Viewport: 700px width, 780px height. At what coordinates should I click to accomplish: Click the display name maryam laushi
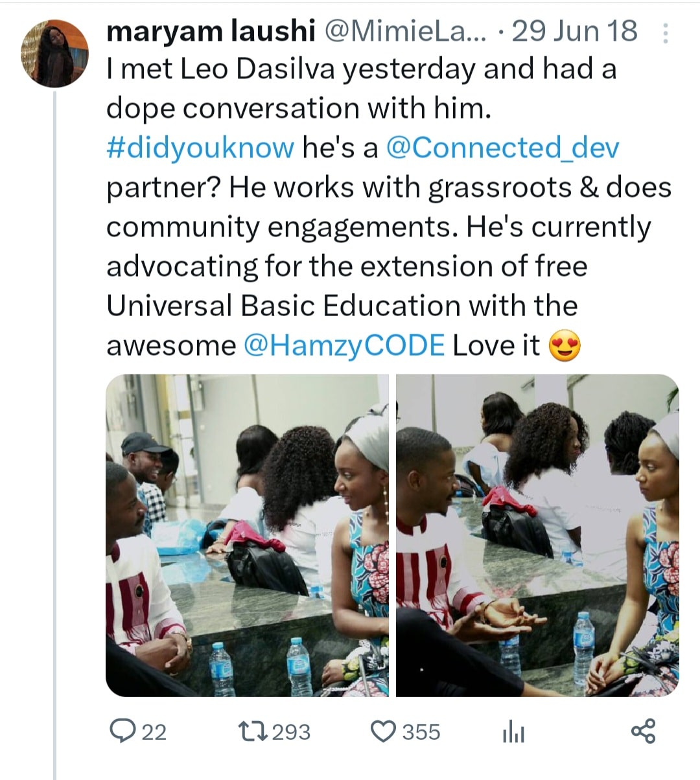point(209,31)
